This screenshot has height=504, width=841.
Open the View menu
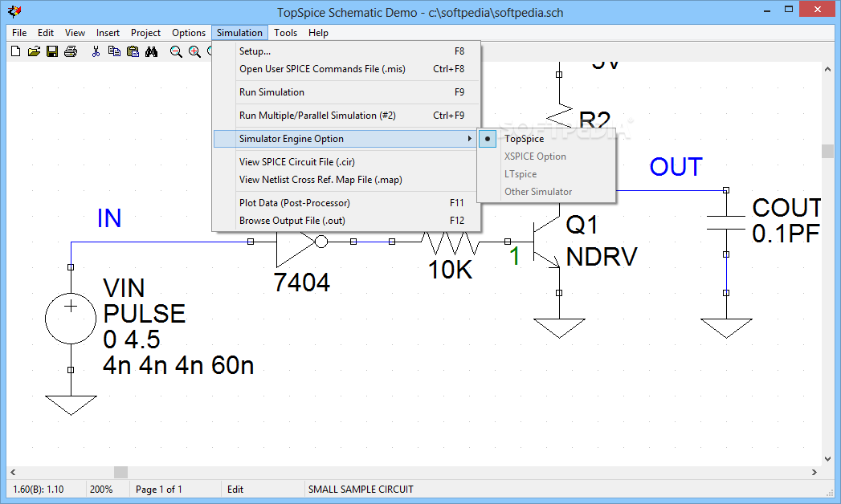coord(75,33)
